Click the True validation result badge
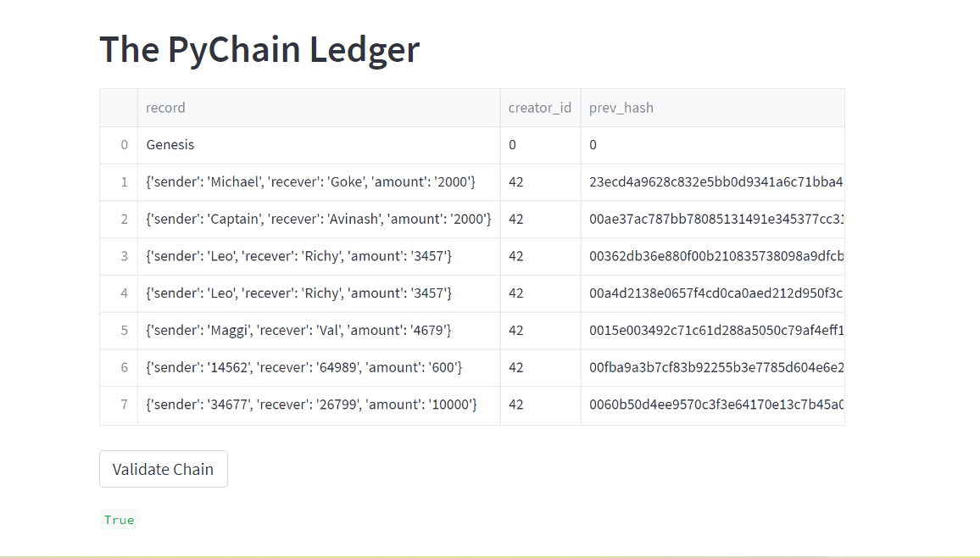Image resolution: width=980 pixels, height=558 pixels. (x=119, y=519)
